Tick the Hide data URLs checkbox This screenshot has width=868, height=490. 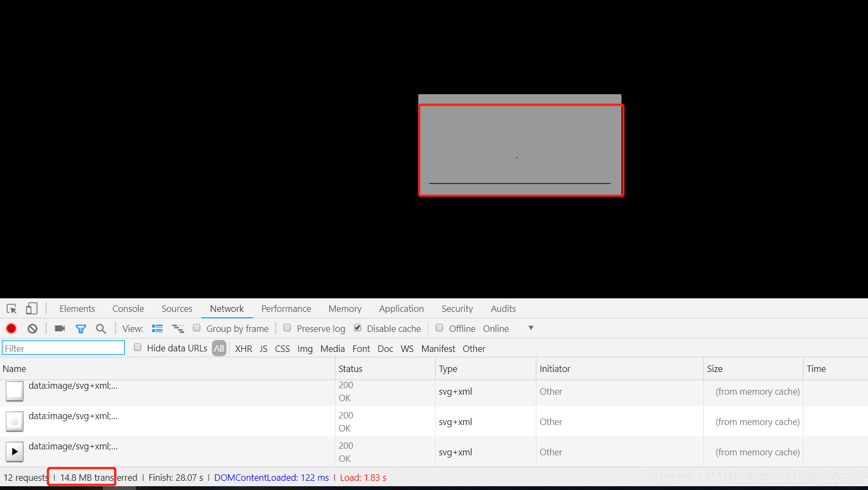point(138,347)
